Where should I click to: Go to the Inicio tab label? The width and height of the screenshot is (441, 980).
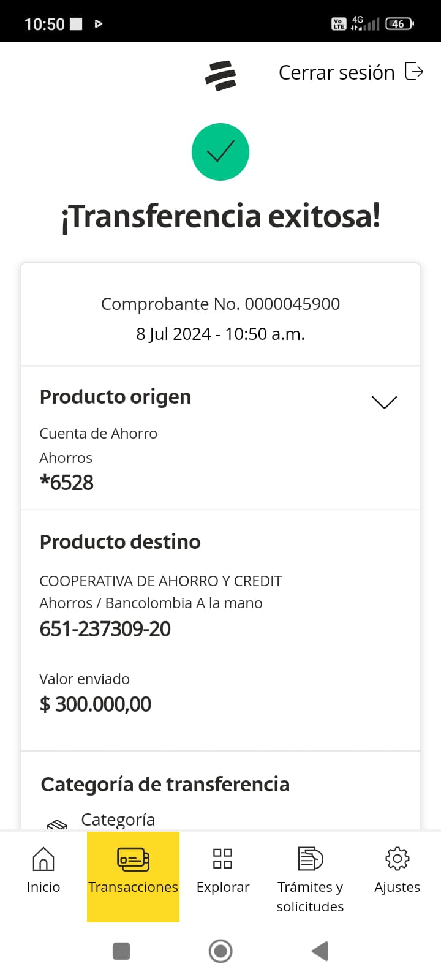(43, 887)
